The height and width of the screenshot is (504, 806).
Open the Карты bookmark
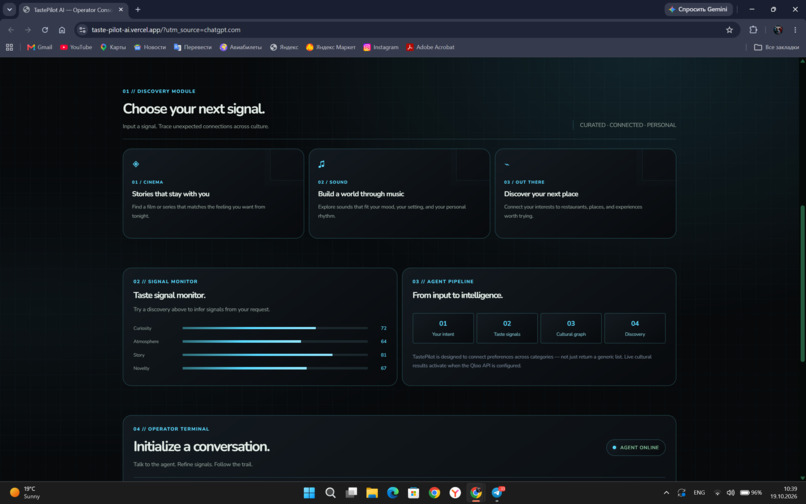113,47
